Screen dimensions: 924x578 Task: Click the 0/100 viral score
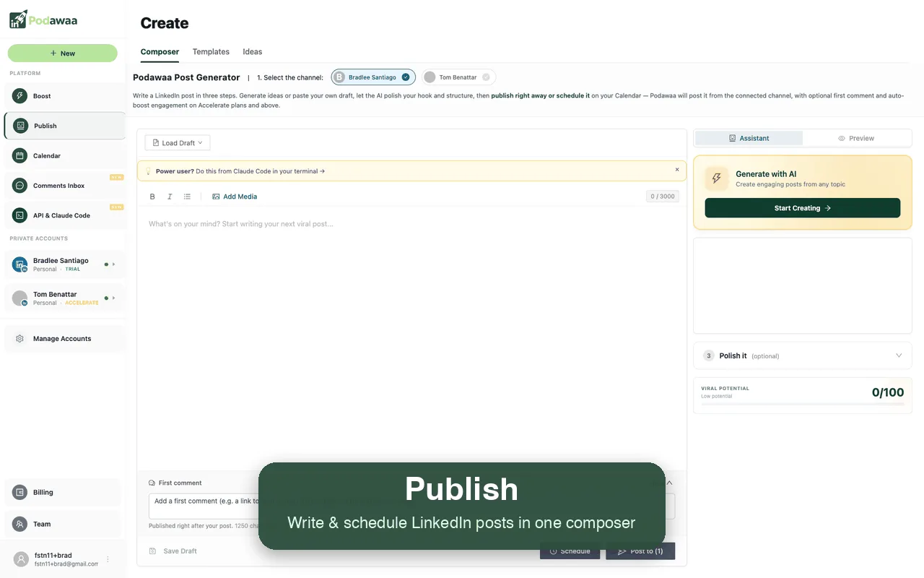[x=888, y=392]
